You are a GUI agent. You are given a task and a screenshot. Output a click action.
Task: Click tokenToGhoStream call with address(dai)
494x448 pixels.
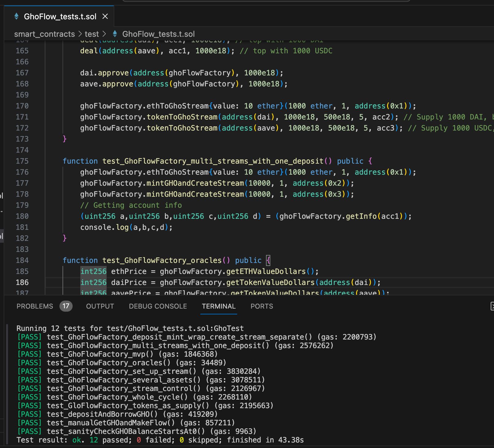coord(239,117)
